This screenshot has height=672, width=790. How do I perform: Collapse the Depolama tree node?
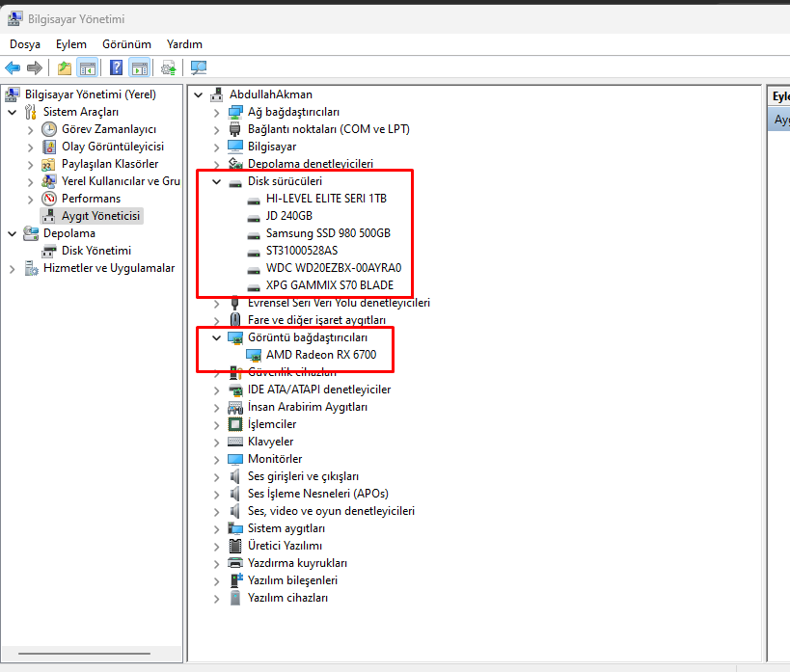click(x=13, y=233)
